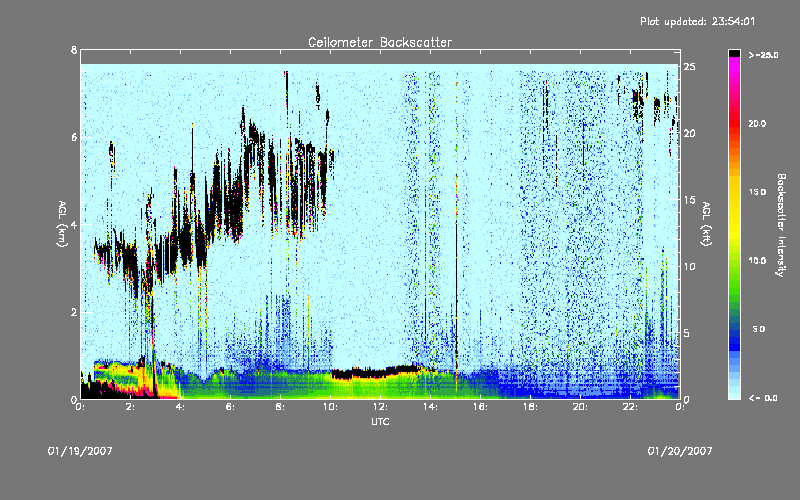Click the red section of the colorbar
The width and height of the screenshot is (800, 500).
coord(734,125)
